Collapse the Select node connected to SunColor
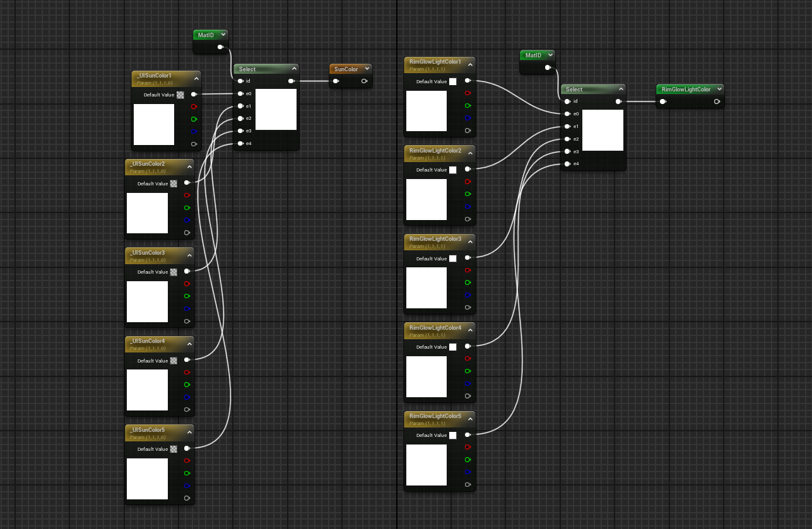The height and width of the screenshot is (529, 812). [293, 69]
